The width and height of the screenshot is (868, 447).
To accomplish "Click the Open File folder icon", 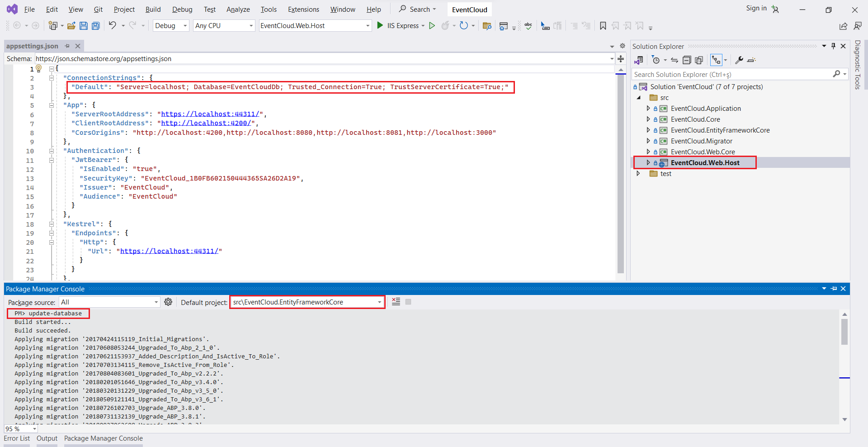I will click(71, 26).
